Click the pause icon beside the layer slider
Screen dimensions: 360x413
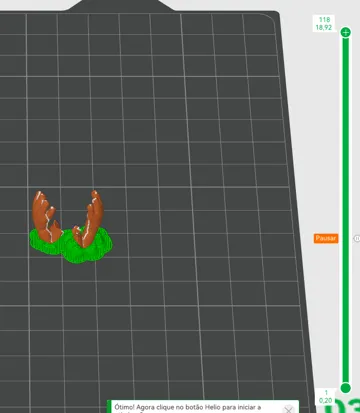pos(357,238)
